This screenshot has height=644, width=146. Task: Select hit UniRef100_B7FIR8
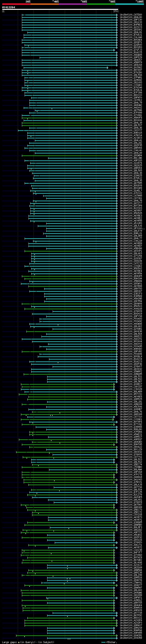pos(131,93)
